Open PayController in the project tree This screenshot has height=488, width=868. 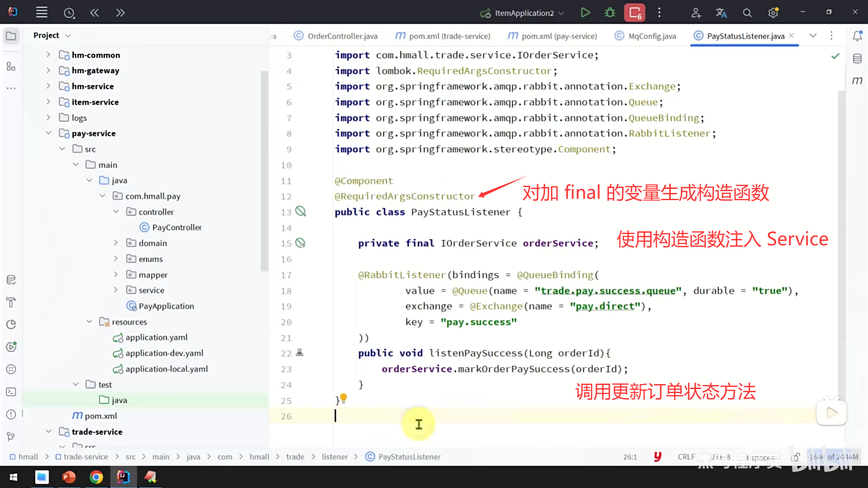coord(177,227)
